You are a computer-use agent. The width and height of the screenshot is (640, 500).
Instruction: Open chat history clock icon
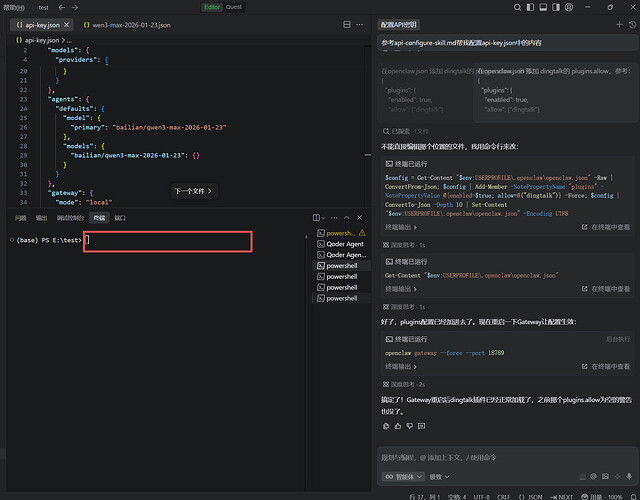pos(632,25)
